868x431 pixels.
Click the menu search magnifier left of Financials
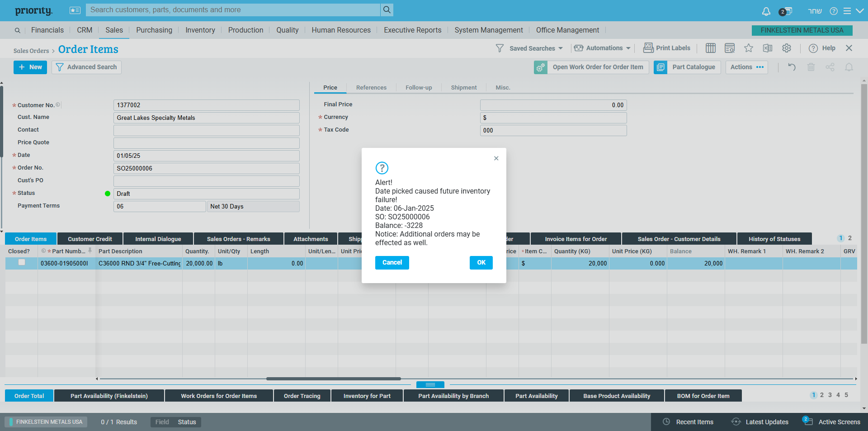17,30
